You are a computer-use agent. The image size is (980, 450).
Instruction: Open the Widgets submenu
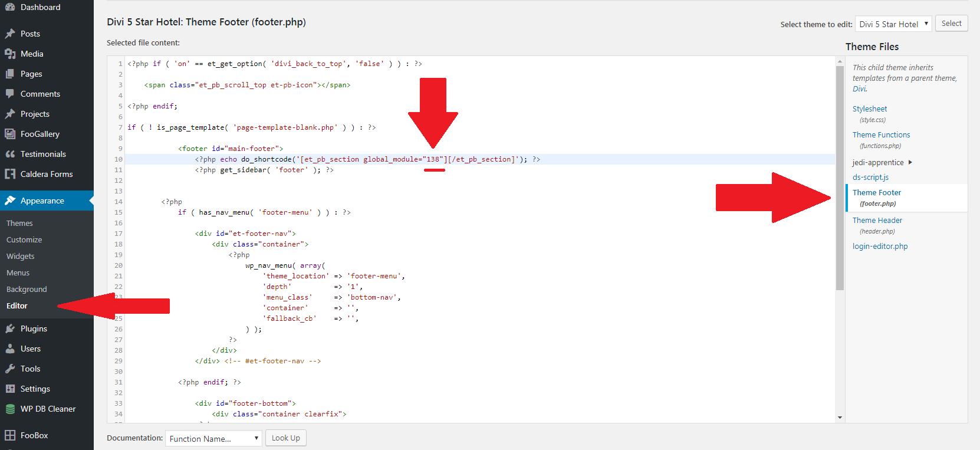click(x=21, y=256)
